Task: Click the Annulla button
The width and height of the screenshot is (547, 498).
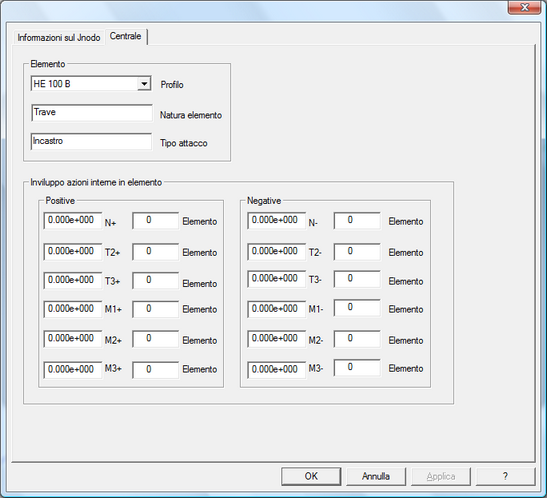Action: coord(376,476)
